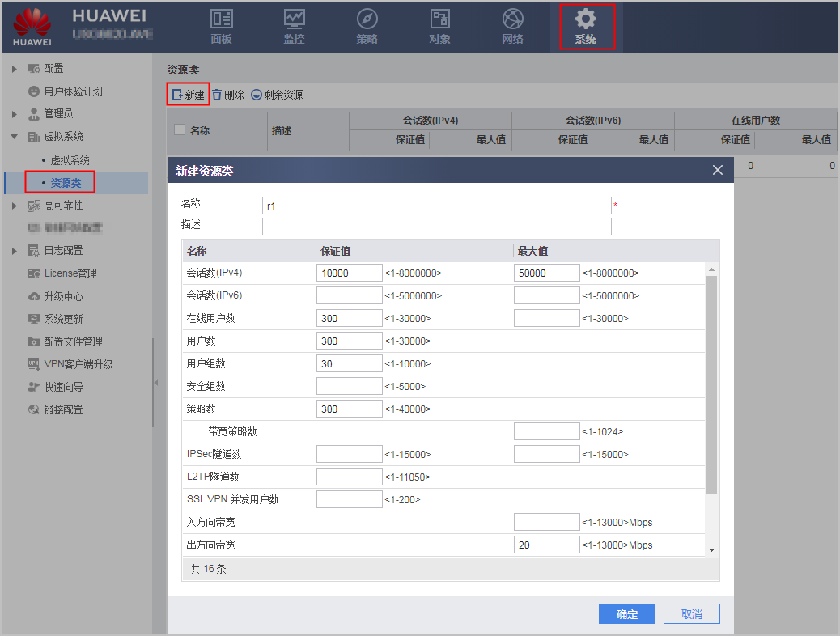Open the 策略 policy tab
This screenshot has width=840, height=636.
367,27
